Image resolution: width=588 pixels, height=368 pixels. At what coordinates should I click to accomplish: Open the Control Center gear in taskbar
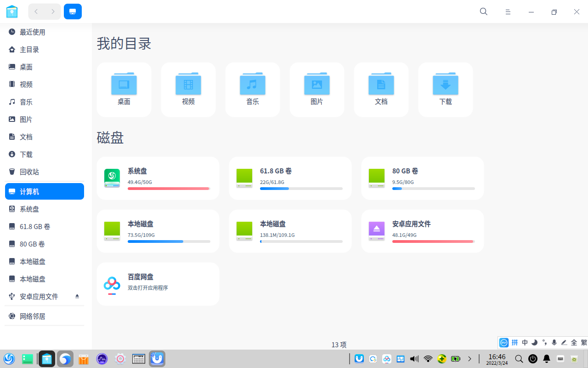[120, 359]
